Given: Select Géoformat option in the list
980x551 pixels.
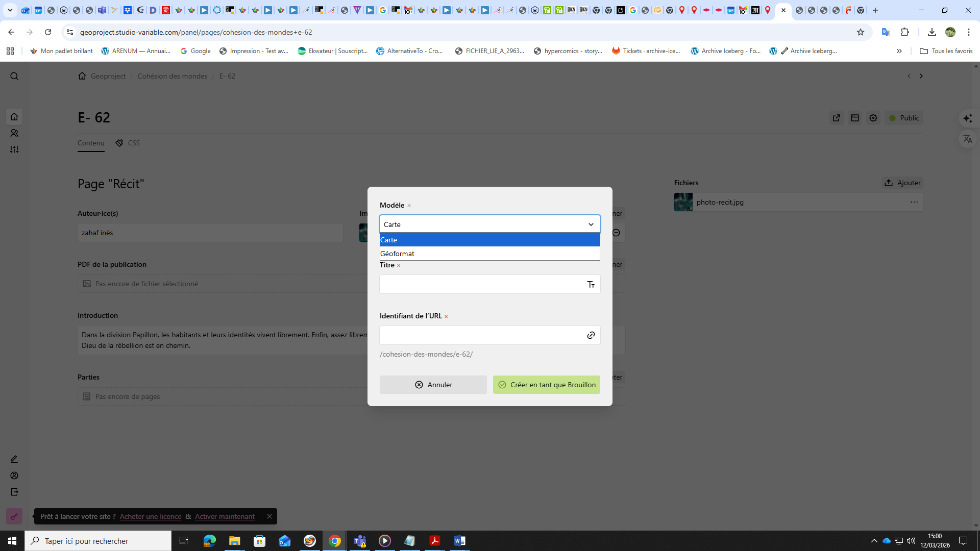Looking at the screenshot, I should [489, 254].
